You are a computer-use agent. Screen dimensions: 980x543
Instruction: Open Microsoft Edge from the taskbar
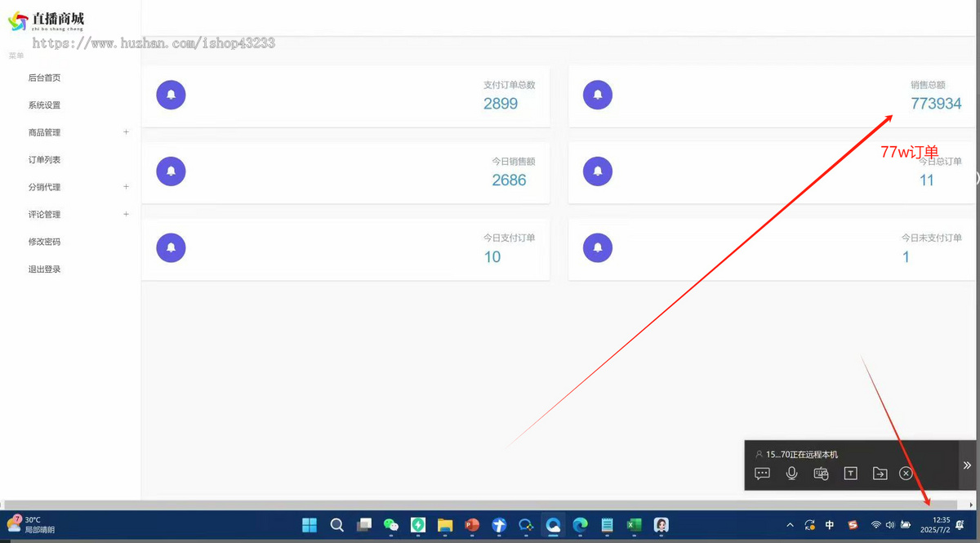click(581, 525)
